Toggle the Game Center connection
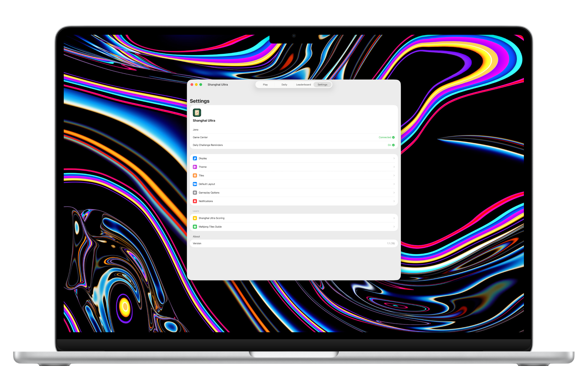This screenshot has height=367, width=588. point(386,137)
